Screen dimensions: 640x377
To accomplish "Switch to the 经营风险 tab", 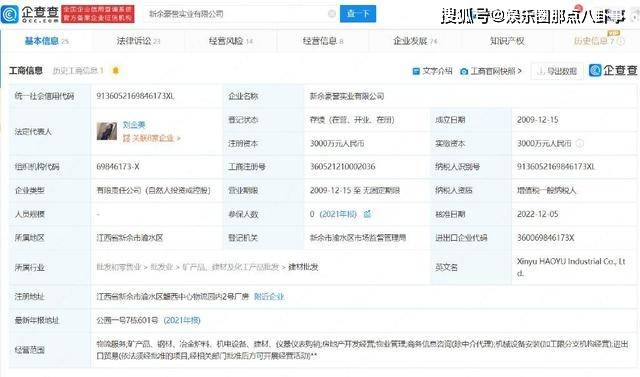I will coord(226,41).
